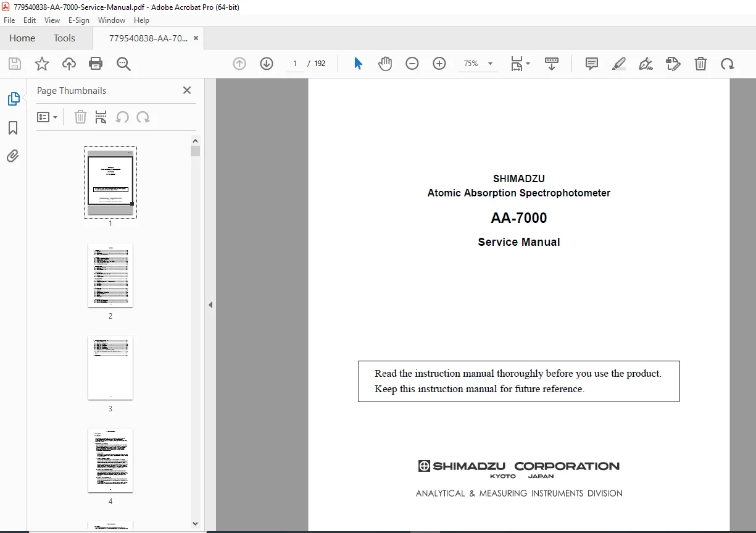
Task: Print the document
Action: coord(96,64)
